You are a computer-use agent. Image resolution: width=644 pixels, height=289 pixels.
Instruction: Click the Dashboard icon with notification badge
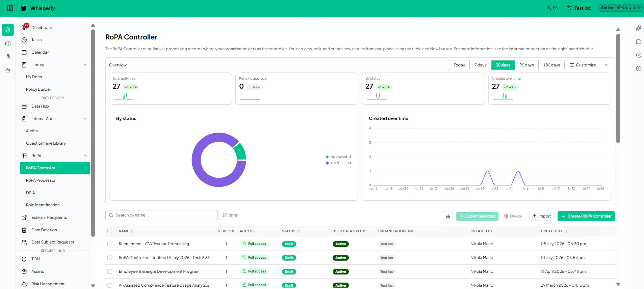(24, 27)
